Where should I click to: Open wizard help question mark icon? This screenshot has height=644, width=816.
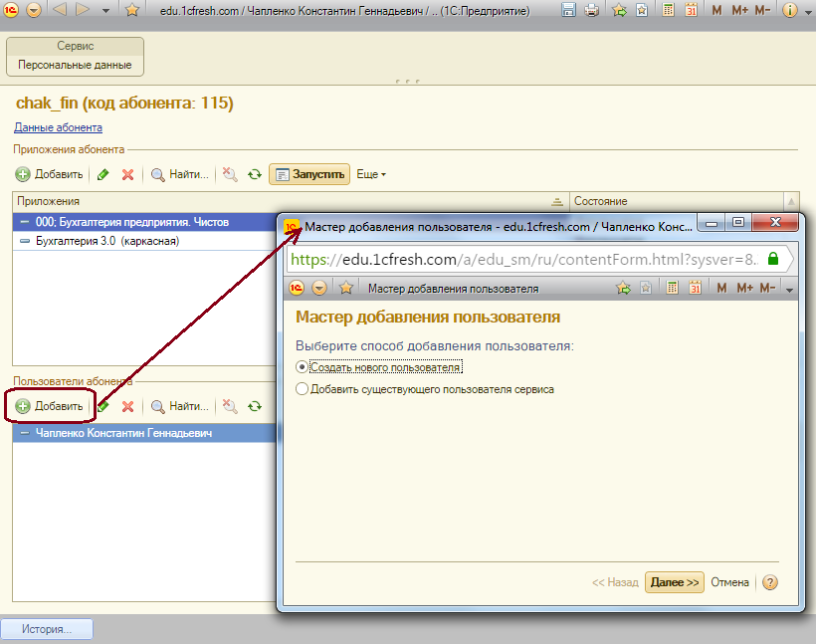click(x=769, y=582)
